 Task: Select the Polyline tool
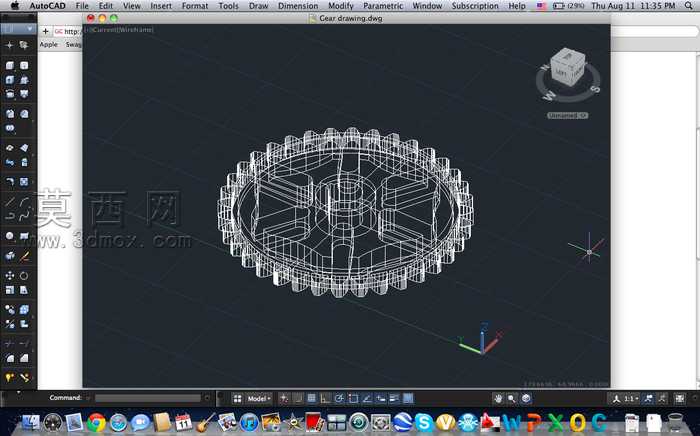coord(10,216)
